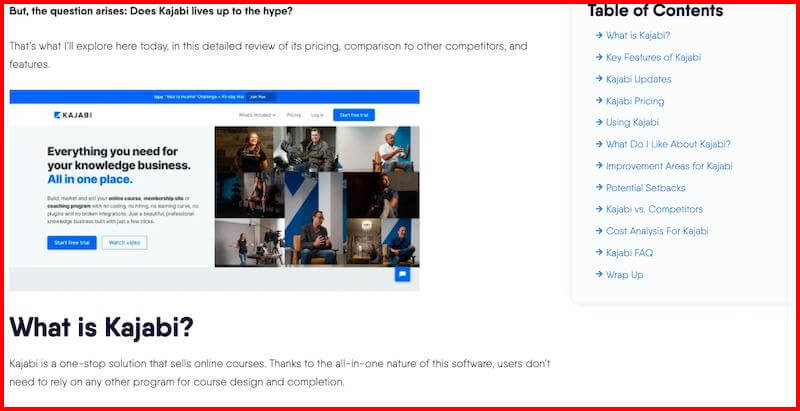Click arrow icon beside Cost Analysis For Kajabi

point(599,230)
